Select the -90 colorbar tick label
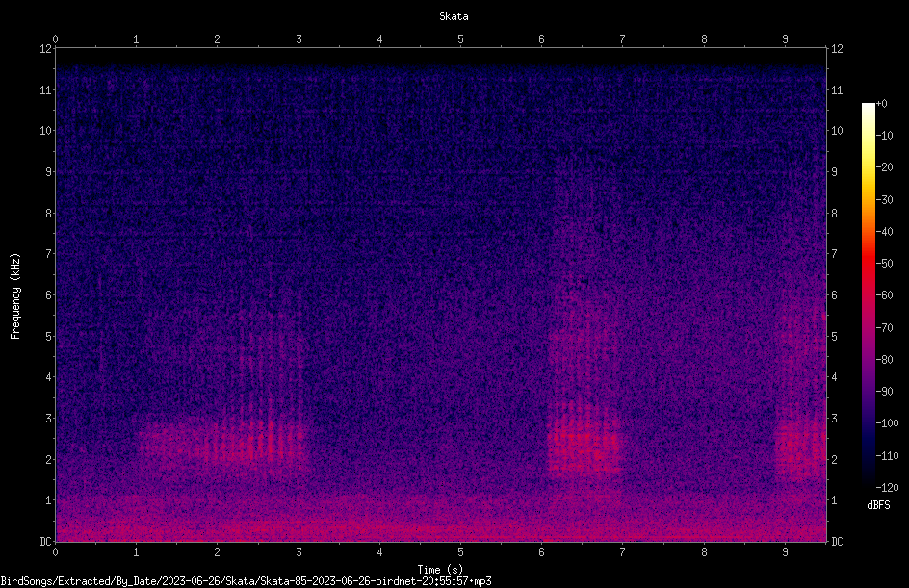The height and width of the screenshot is (588, 909). 884,392
